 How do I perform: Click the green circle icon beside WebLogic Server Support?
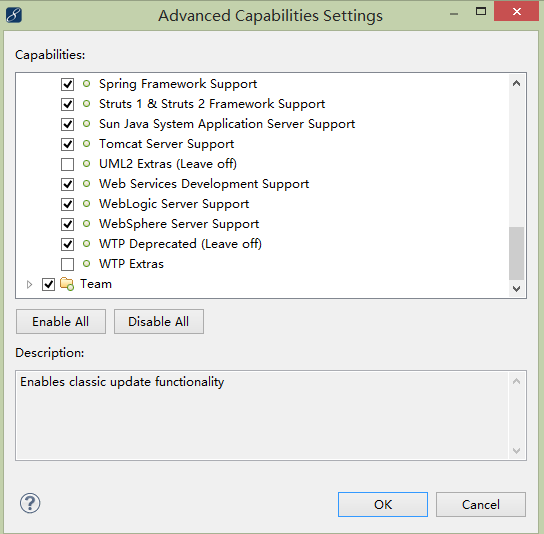(x=86, y=204)
